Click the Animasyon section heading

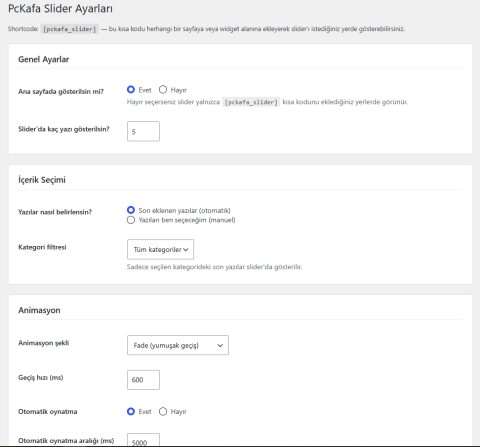point(39,310)
